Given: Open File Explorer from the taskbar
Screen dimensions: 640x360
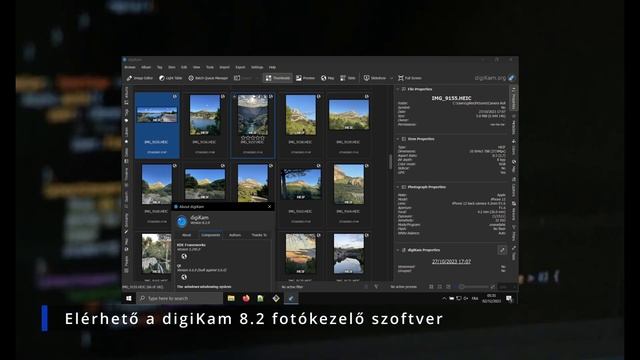Looking at the screenshot, I should (231, 298).
